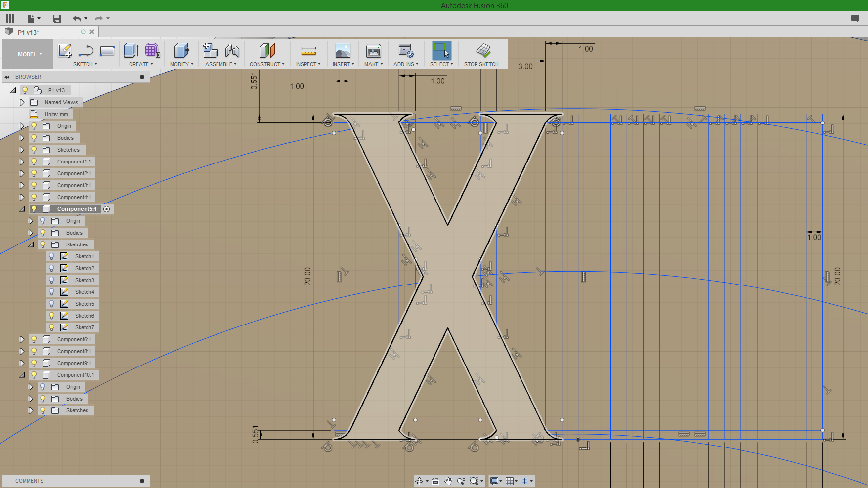
Task: Click the Joint assemble icon
Action: click(232, 50)
